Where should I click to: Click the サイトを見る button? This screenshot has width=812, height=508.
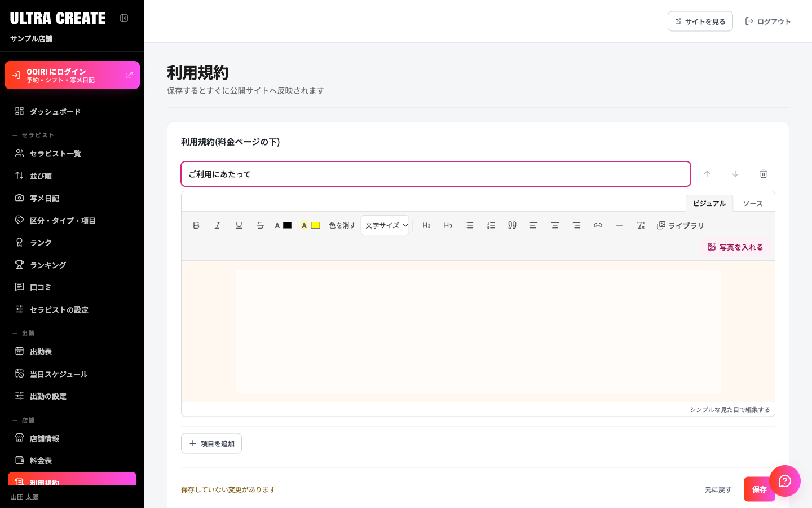point(700,21)
